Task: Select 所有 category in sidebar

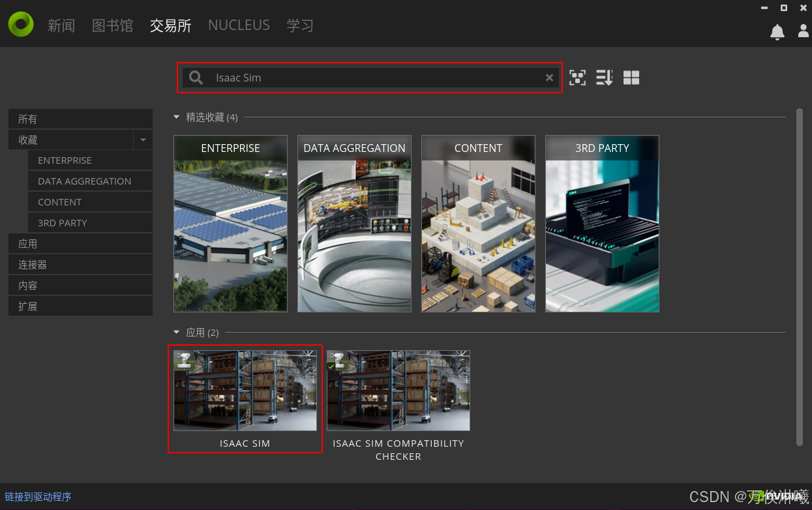Action: [x=80, y=119]
